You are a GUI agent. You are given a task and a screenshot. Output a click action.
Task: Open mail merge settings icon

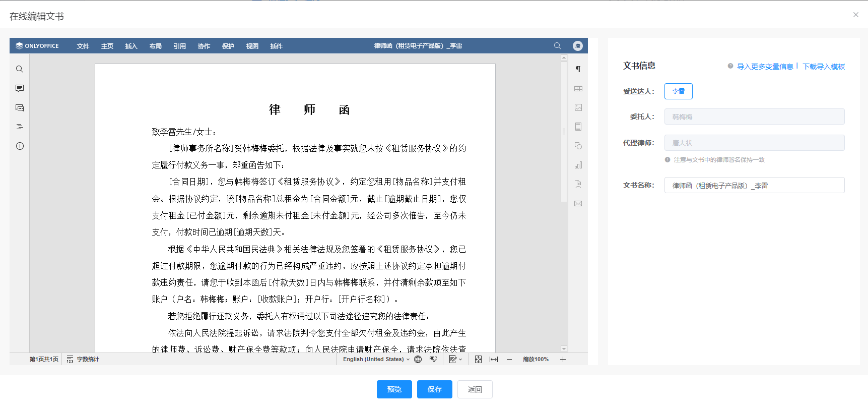coord(578,203)
